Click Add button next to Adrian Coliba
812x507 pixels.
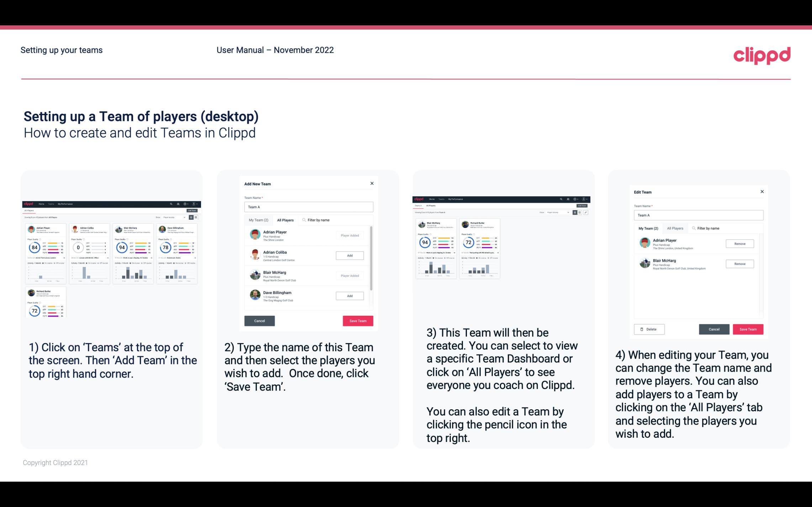click(x=349, y=255)
